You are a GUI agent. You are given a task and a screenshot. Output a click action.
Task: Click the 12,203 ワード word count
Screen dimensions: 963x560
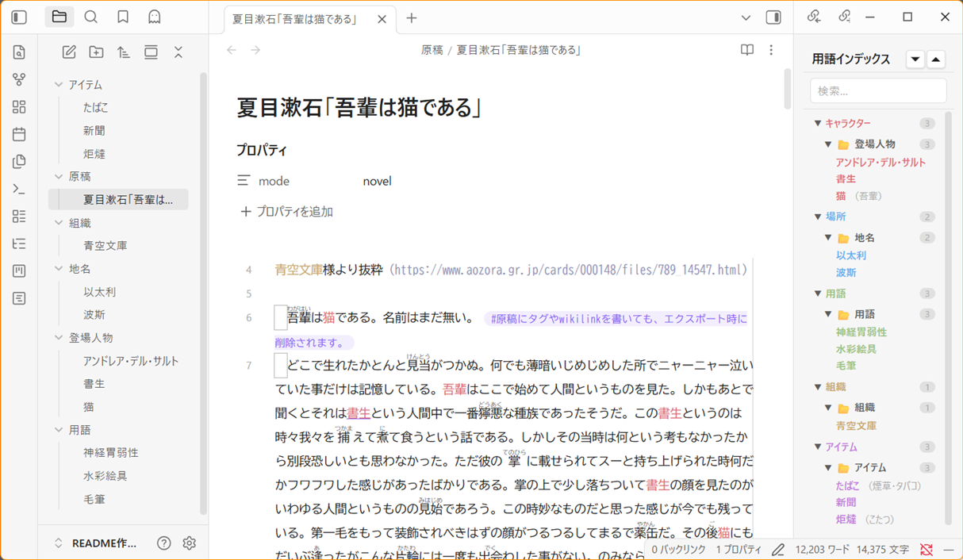pyautogui.click(x=823, y=550)
